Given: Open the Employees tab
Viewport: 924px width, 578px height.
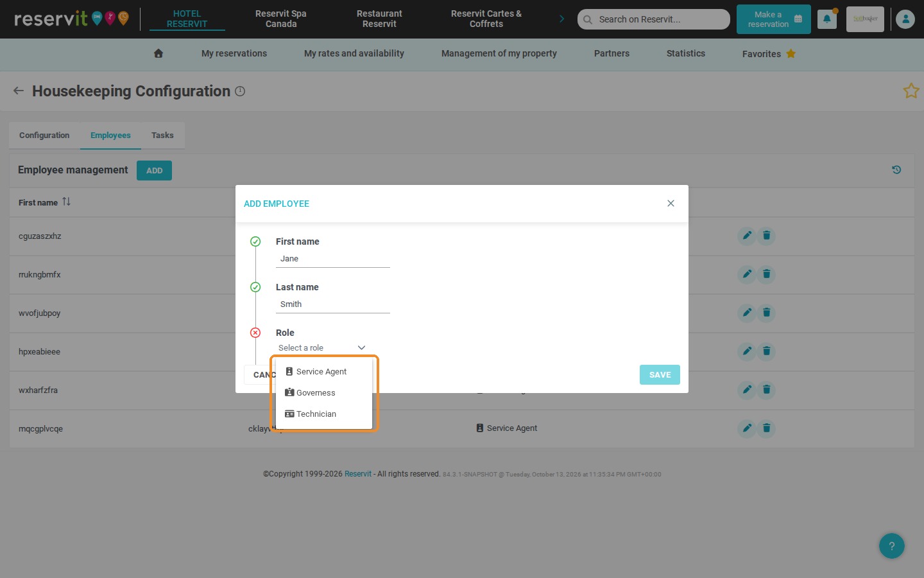Looking at the screenshot, I should pos(110,136).
